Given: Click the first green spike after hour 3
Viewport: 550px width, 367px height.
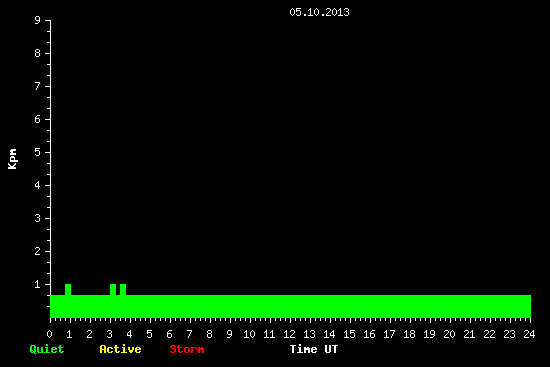Looking at the screenshot, I should click(x=113, y=289).
